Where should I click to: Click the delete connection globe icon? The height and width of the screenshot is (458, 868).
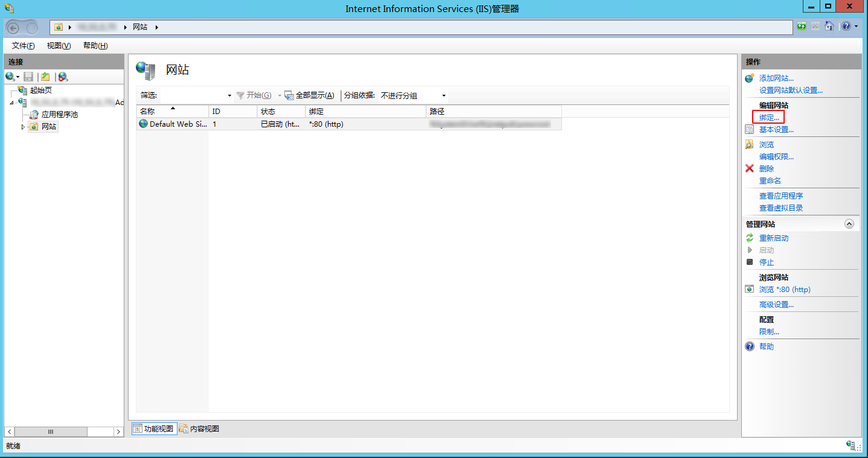[63, 77]
